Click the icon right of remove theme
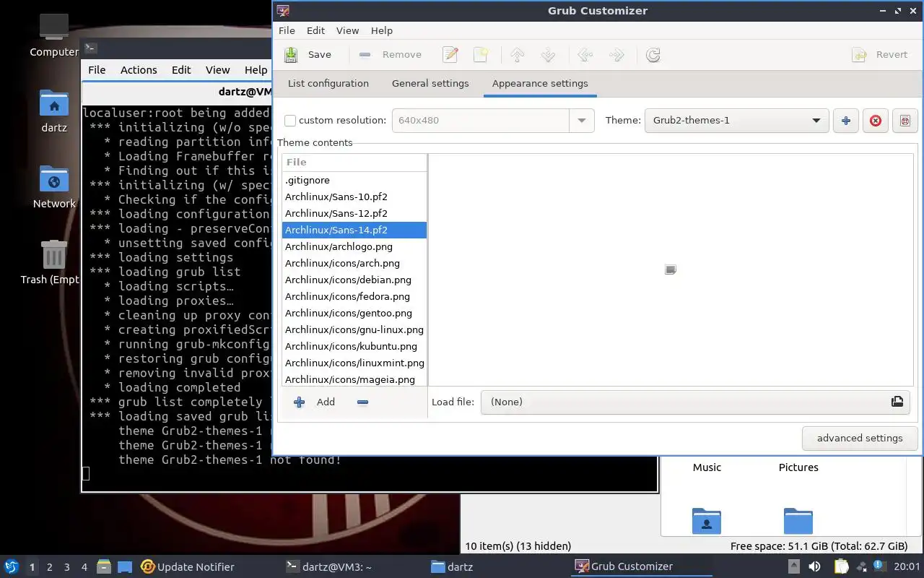924x578 pixels. [905, 121]
